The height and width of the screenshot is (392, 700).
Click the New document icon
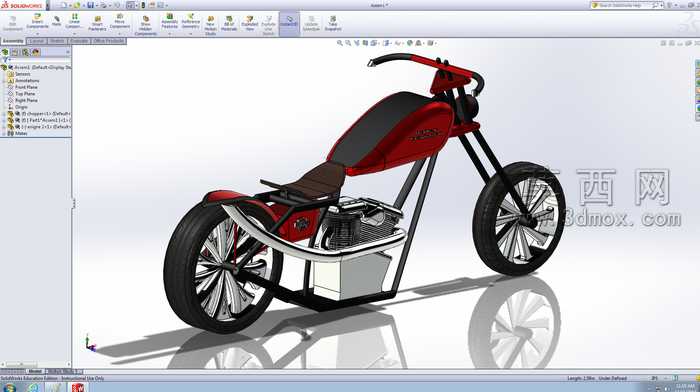64,5
